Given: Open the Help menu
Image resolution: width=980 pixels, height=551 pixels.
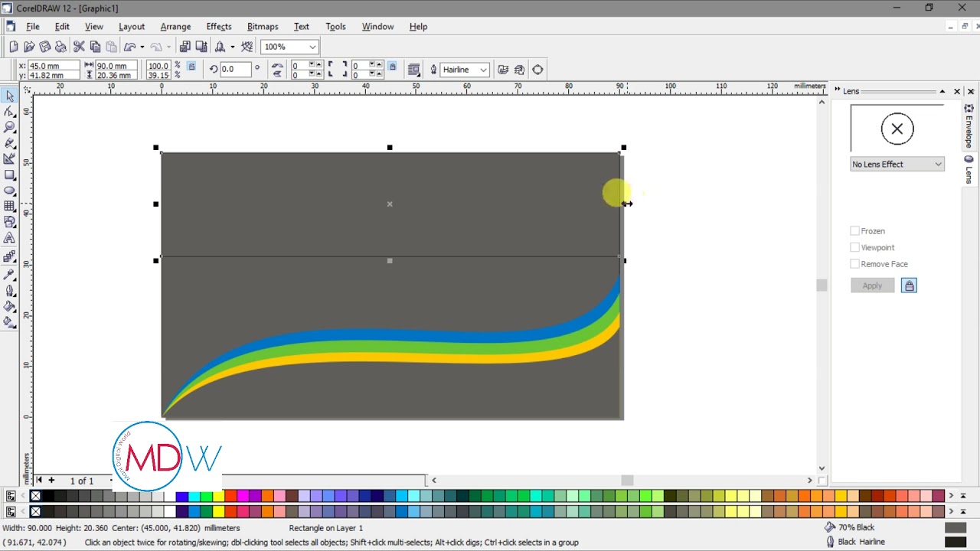Looking at the screenshot, I should click(418, 26).
